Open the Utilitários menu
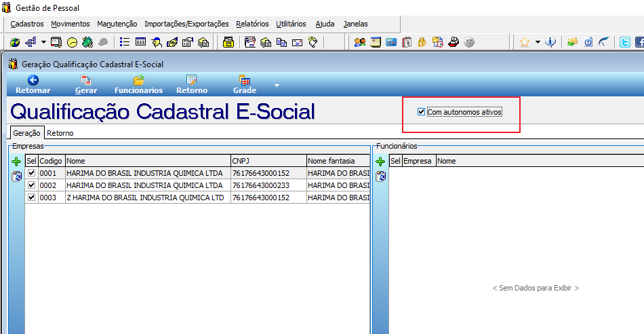The image size is (644, 334). click(291, 24)
